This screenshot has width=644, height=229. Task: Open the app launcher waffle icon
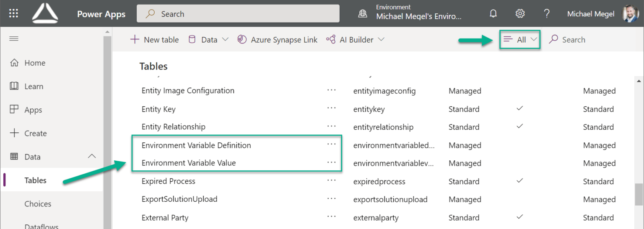coord(14,13)
